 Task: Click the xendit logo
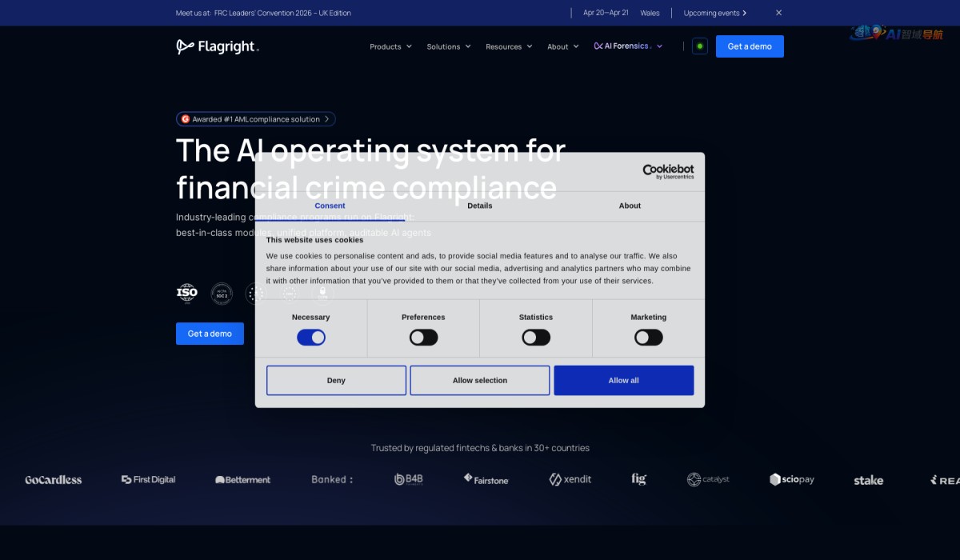570,479
